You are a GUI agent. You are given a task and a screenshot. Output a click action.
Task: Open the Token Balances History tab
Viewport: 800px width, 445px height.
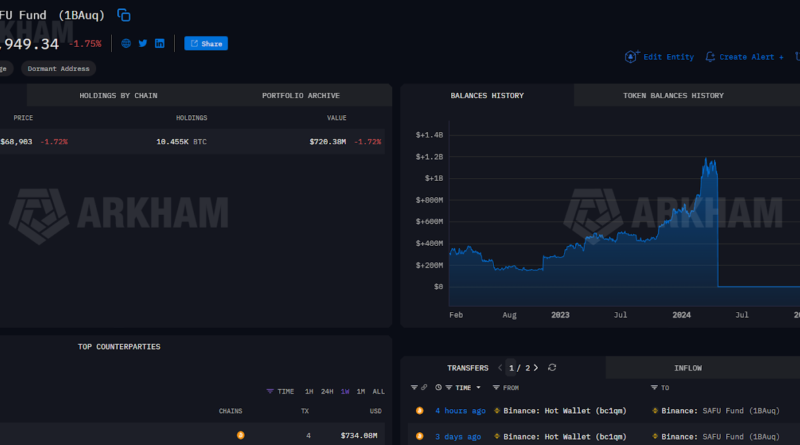673,95
